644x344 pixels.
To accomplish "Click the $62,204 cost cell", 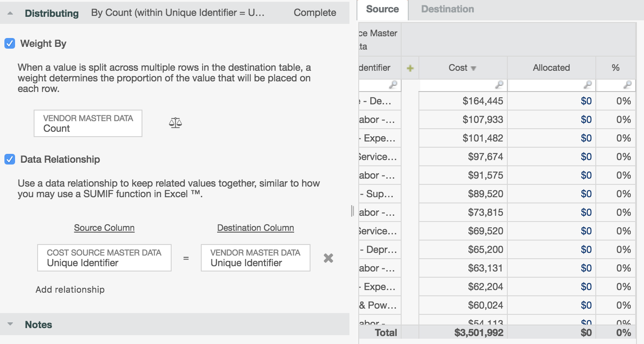I will 463,287.
